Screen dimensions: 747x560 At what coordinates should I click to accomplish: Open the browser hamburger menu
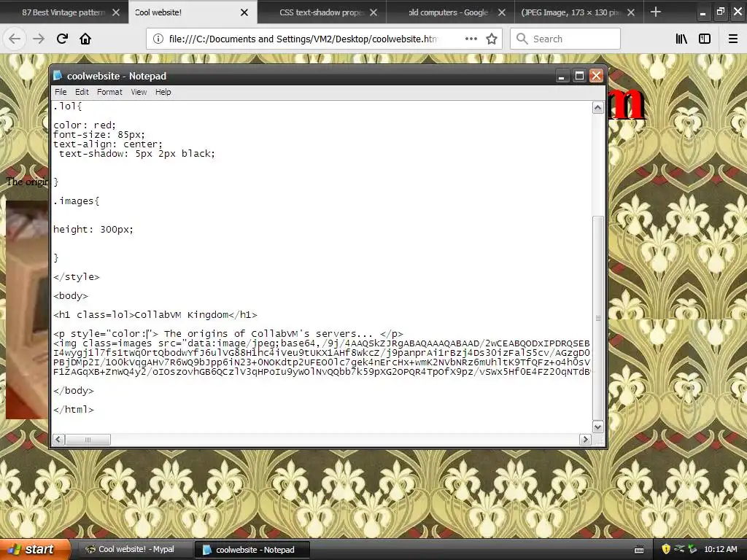733,39
